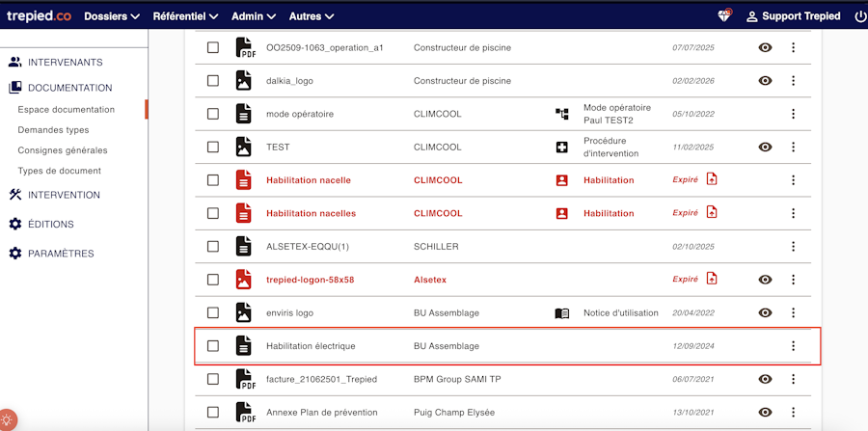Go to Consignes générales section
Image resolution: width=868 pixels, height=431 pixels.
[x=63, y=150]
